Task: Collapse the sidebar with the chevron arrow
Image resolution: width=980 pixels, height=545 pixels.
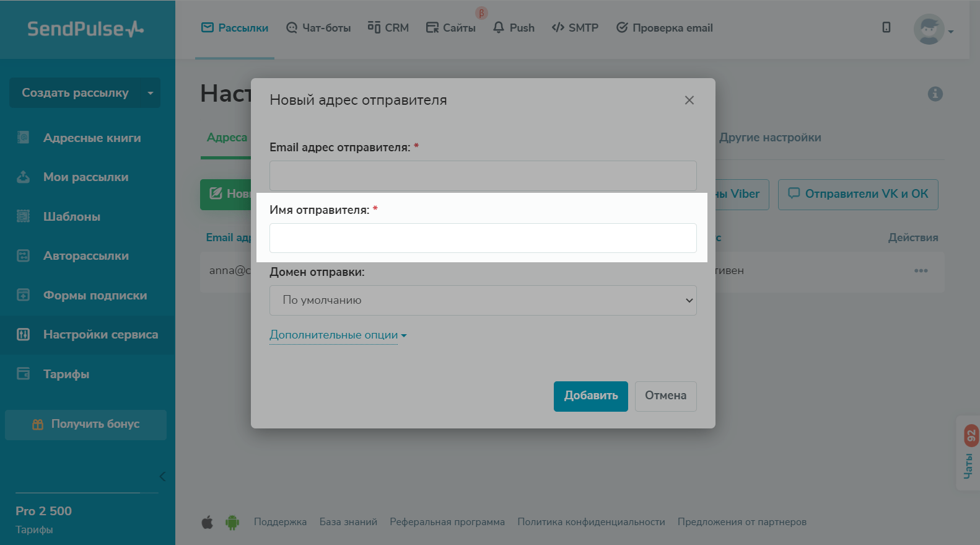Action: click(x=162, y=476)
